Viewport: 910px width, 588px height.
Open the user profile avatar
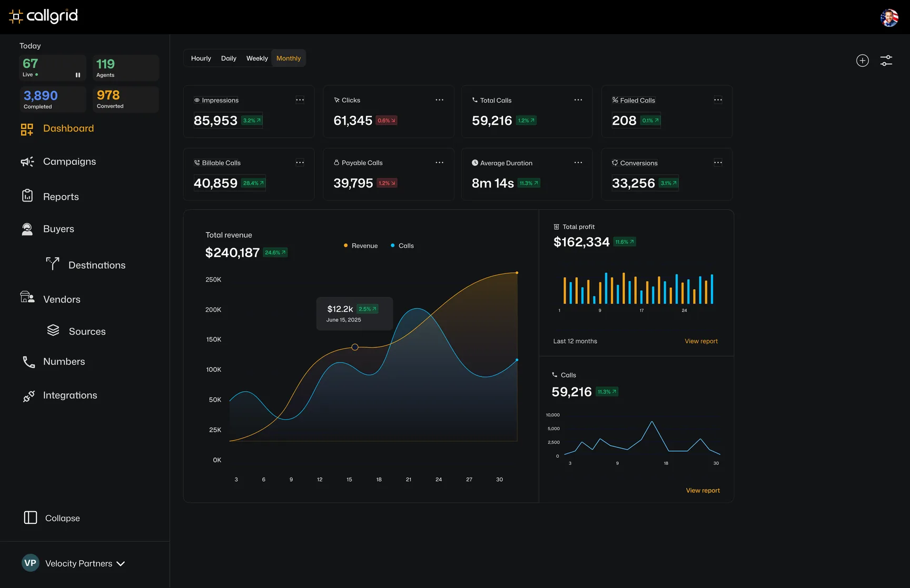point(889,17)
